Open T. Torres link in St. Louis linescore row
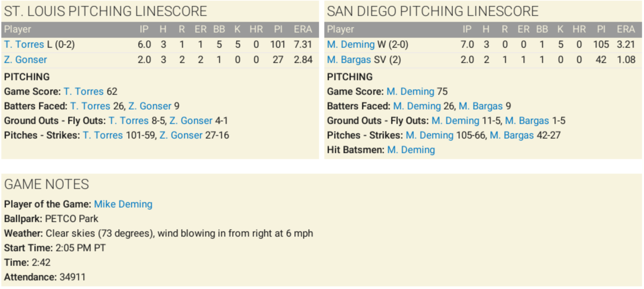The width and height of the screenshot is (644, 289). point(24,44)
